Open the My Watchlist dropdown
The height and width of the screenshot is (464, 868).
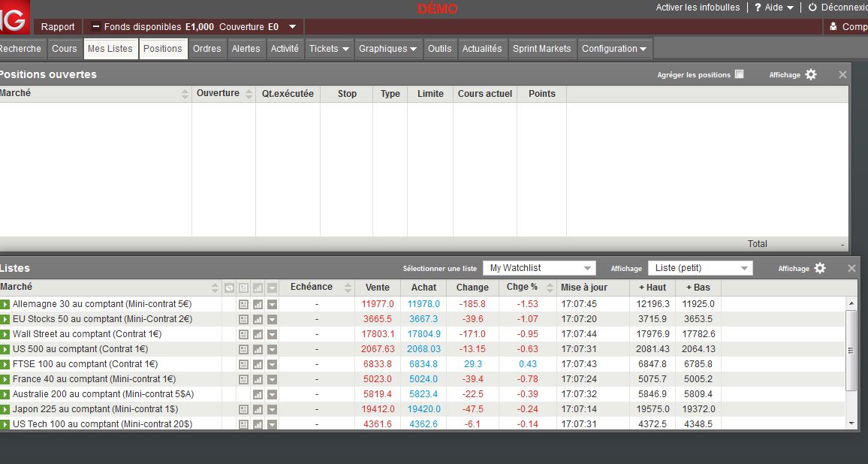tap(539, 268)
